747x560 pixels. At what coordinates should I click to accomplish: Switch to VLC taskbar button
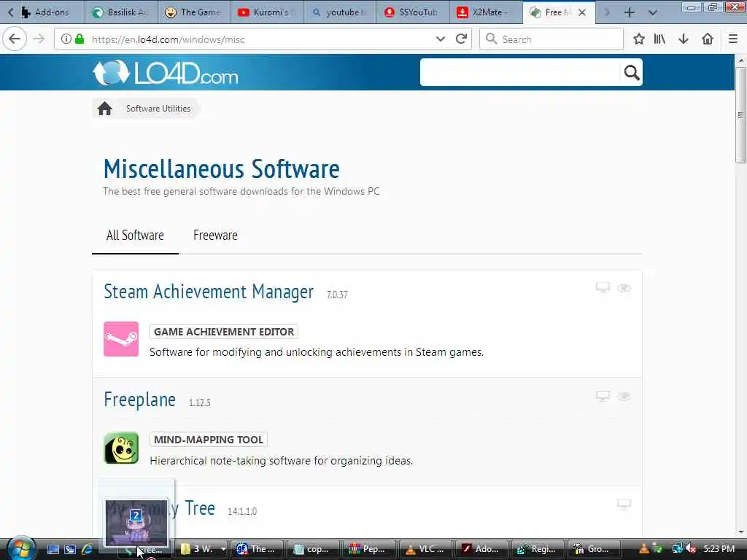[x=425, y=549]
